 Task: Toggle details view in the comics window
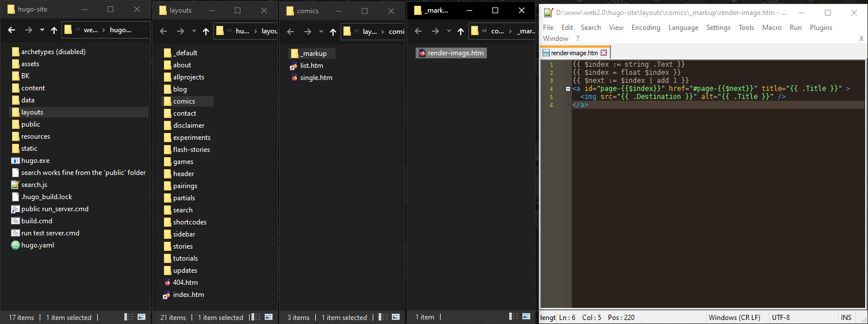pos(383,317)
